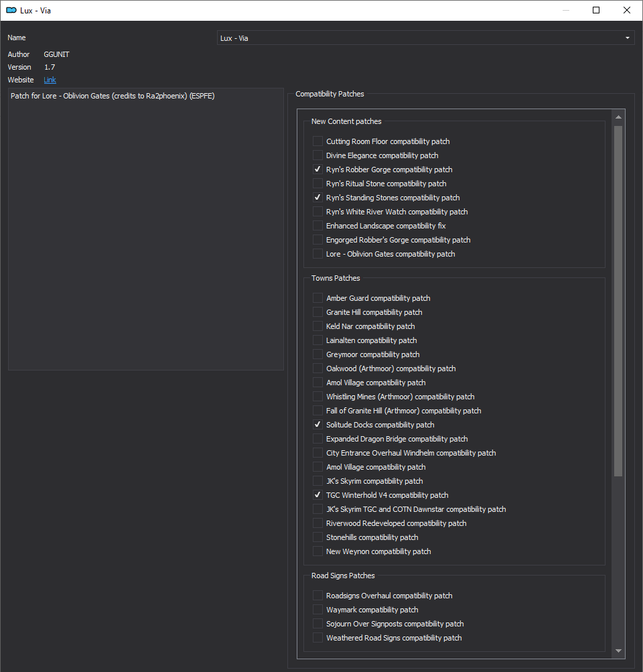Click the scroll up arrow of patches list
643x672 pixels.
[x=618, y=117]
